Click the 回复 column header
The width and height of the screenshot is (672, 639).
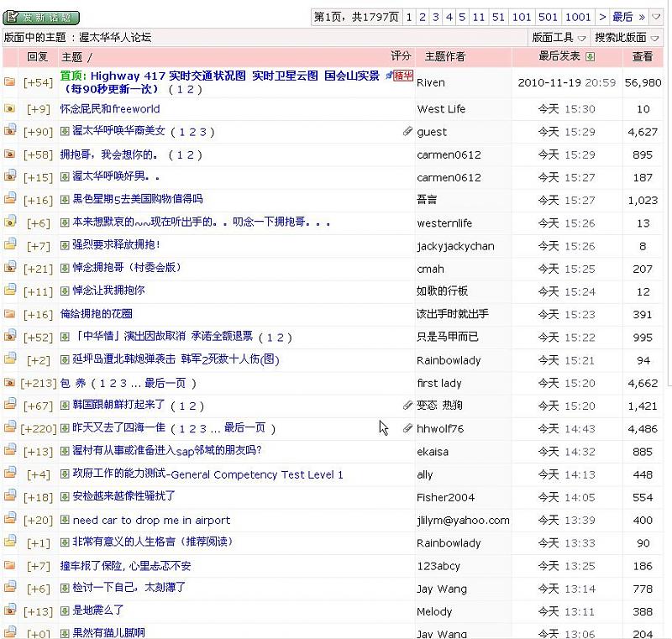38,57
